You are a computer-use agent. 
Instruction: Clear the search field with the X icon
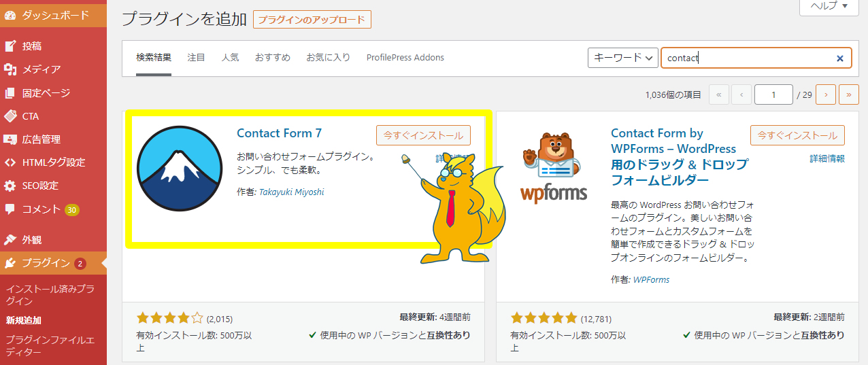(x=840, y=58)
